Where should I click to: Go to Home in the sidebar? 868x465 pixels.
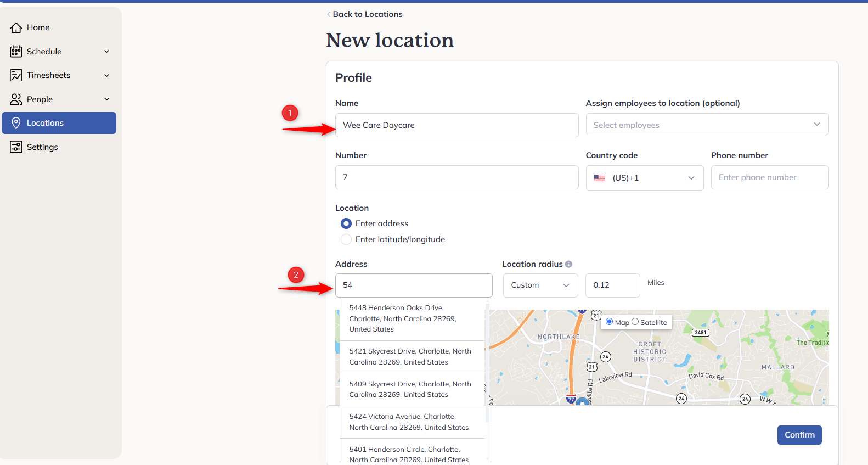click(x=59, y=27)
